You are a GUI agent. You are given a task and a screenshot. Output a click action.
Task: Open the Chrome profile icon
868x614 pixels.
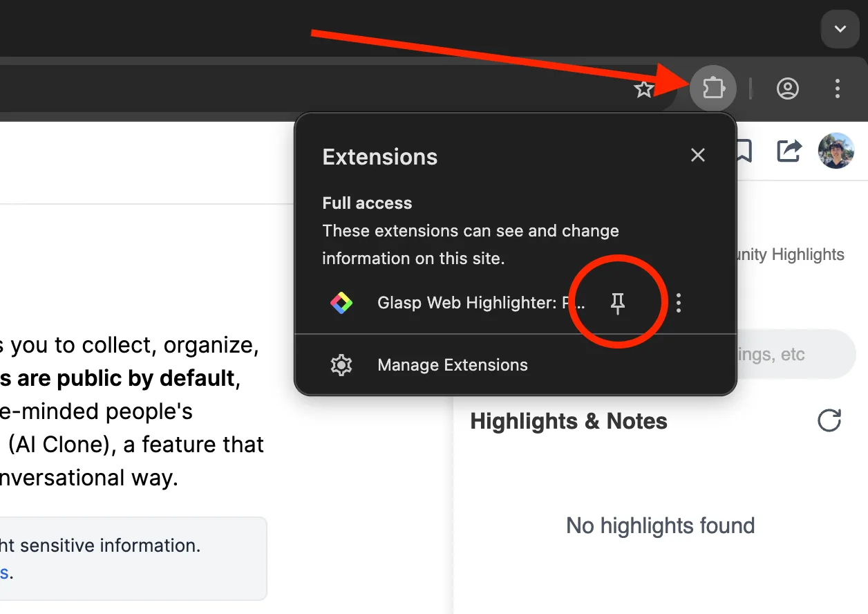coord(788,89)
